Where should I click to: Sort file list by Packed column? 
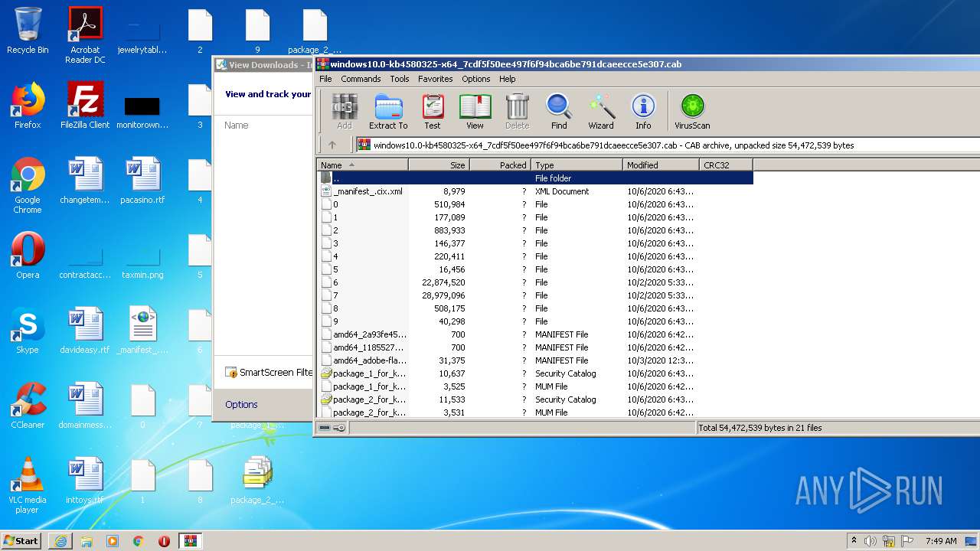pyautogui.click(x=500, y=165)
